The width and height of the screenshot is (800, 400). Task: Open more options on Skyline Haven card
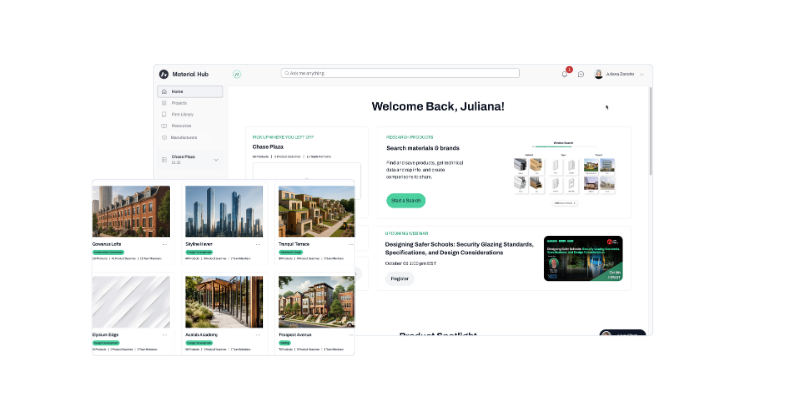(258, 244)
